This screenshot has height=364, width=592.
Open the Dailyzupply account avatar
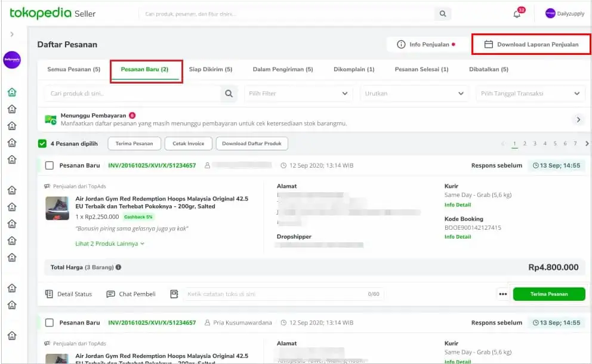coord(550,14)
